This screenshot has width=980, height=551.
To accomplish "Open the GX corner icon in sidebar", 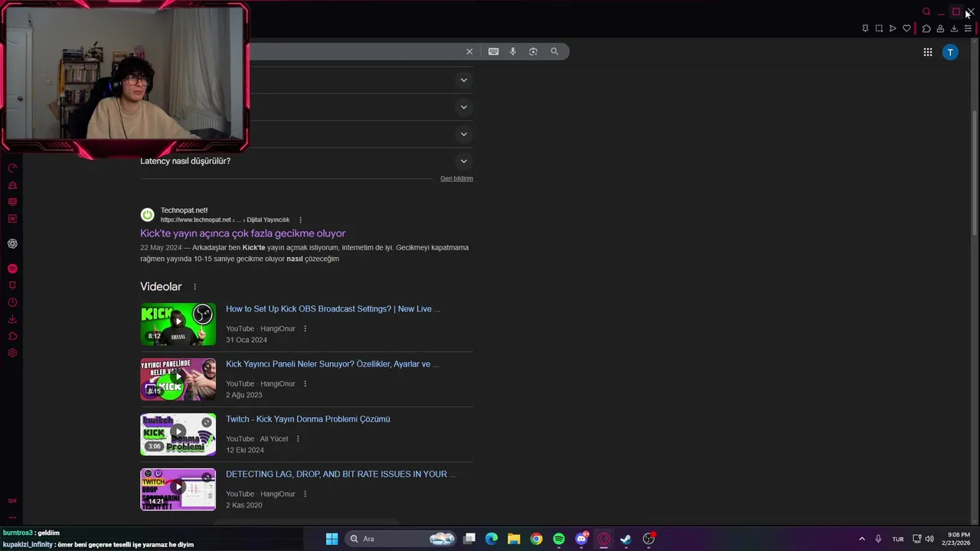I will tap(12, 500).
